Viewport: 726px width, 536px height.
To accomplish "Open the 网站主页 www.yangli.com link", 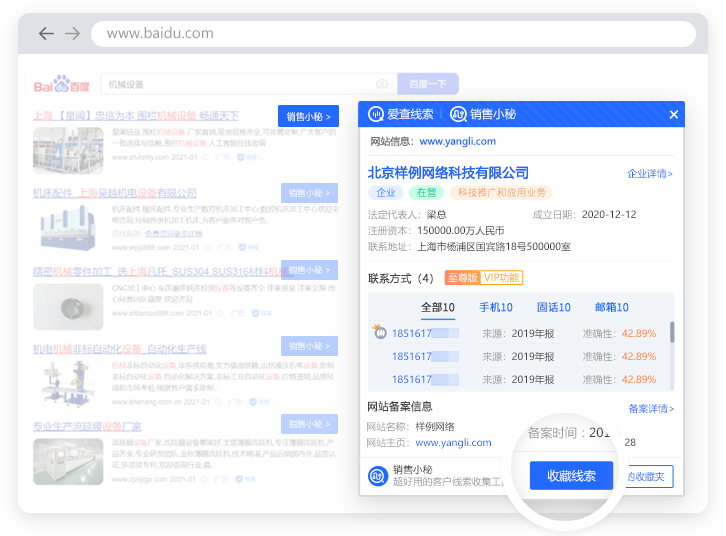I will pyautogui.click(x=453, y=443).
